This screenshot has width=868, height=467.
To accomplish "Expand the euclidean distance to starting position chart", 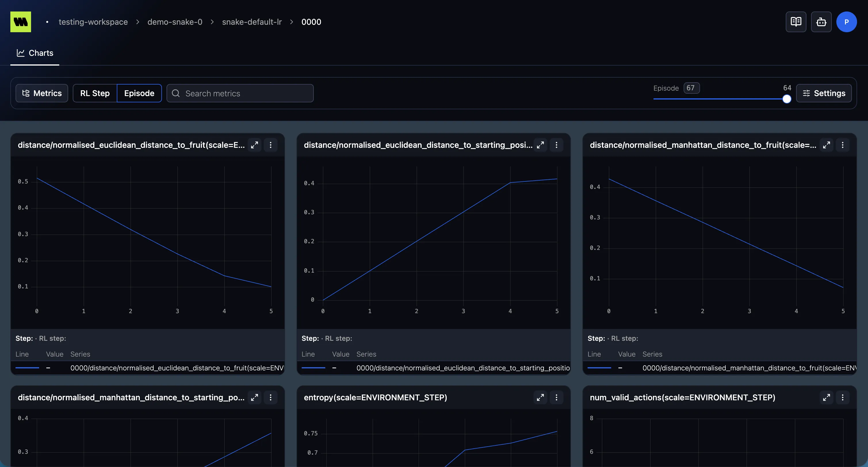I will (540, 145).
